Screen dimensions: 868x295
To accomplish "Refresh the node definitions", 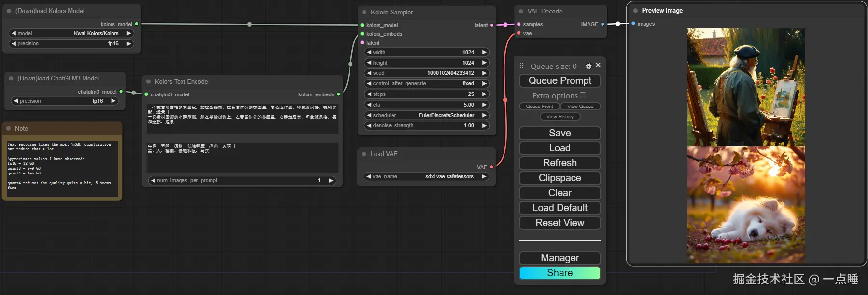I will tap(560, 163).
